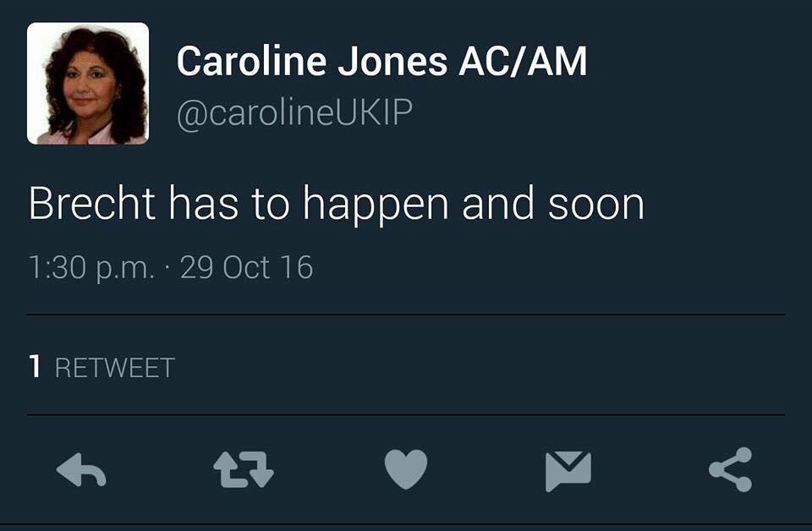Click the AC/AM suffix in the display name

pos(523,61)
